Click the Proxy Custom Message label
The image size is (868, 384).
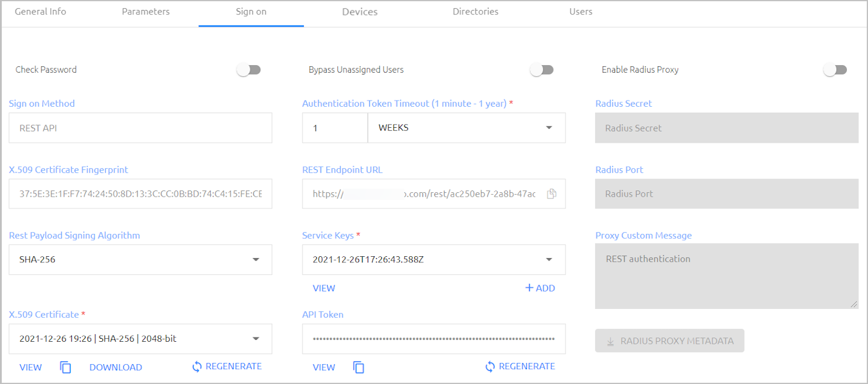point(644,236)
